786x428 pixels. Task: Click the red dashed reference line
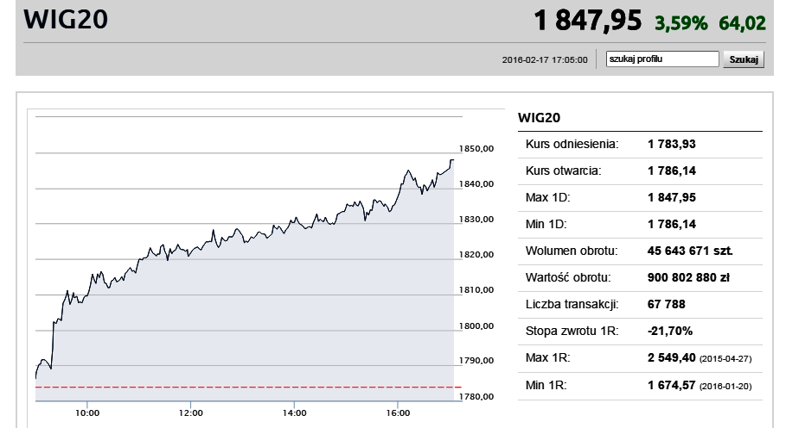coord(248,387)
